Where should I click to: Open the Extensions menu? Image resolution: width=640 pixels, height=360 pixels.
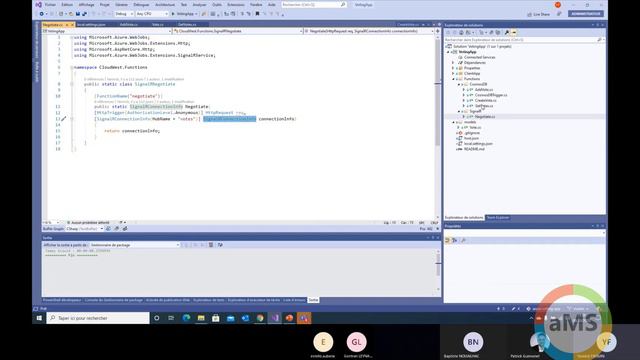tap(236, 4)
